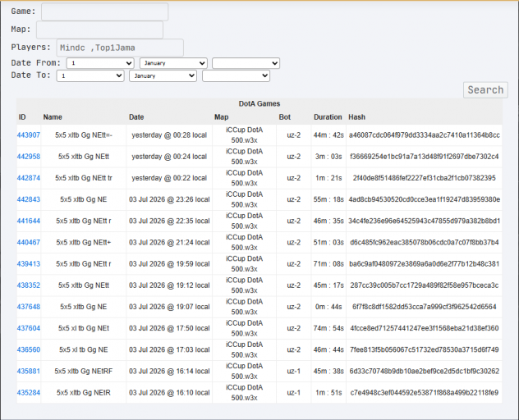This screenshot has height=420, width=519.
Task: Open game ID 441644
Action: [x=29, y=221]
